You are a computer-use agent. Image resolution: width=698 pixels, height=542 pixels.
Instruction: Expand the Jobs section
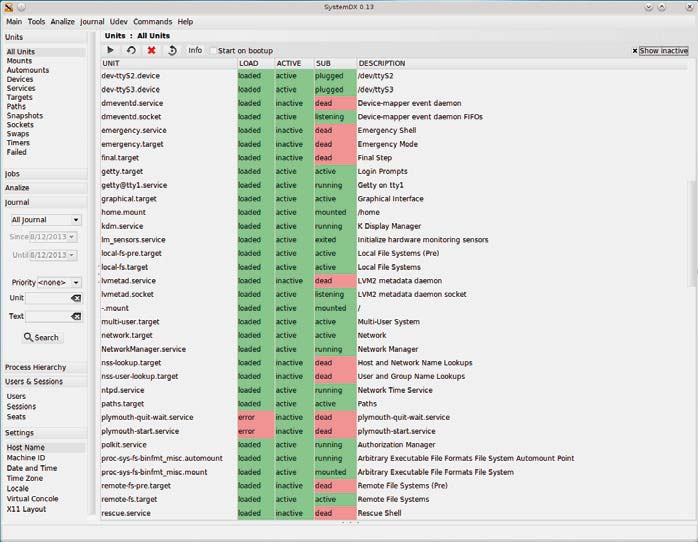pos(45,174)
